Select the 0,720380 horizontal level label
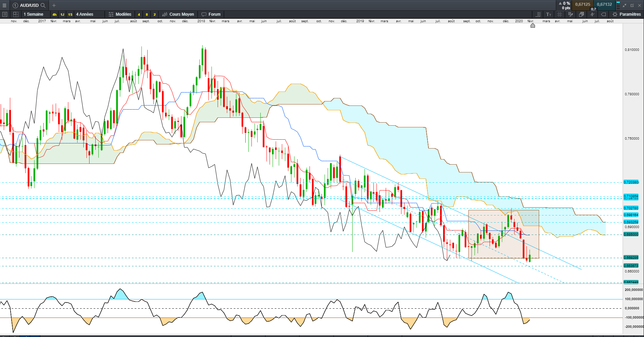This screenshot has height=337, width=644. click(631, 182)
